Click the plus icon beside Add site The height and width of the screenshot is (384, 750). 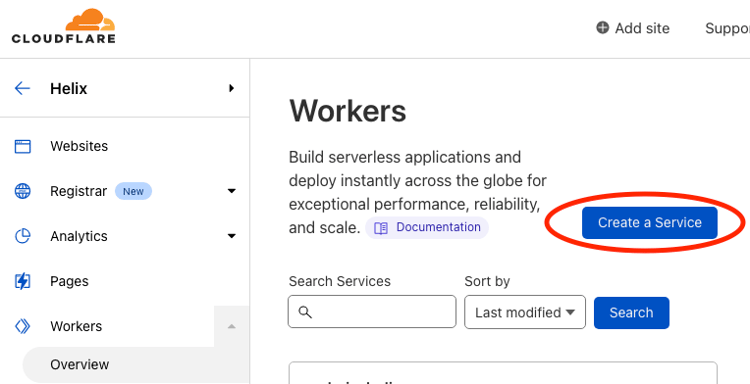[x=603, y=28]
